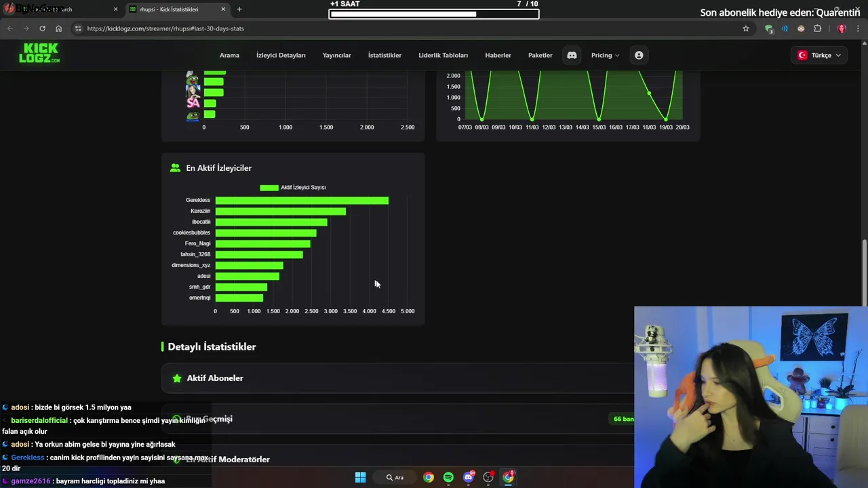Click the KickLogz logo
Image resolution: width=868 pixels, height=488 pixels.
39,53
